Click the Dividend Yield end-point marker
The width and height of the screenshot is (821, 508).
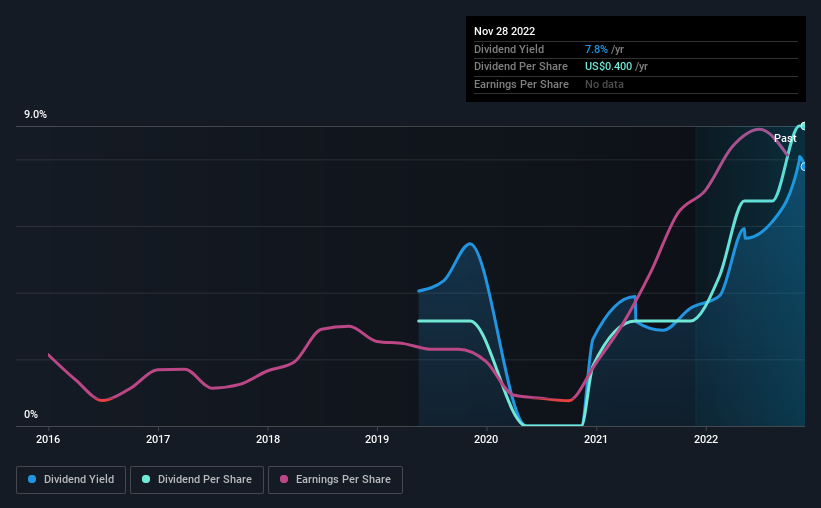[x=804, y=167]
